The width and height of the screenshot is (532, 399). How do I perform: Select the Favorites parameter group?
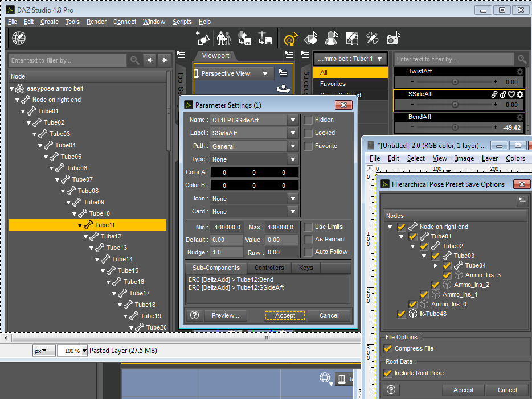(x=350, y=84)
